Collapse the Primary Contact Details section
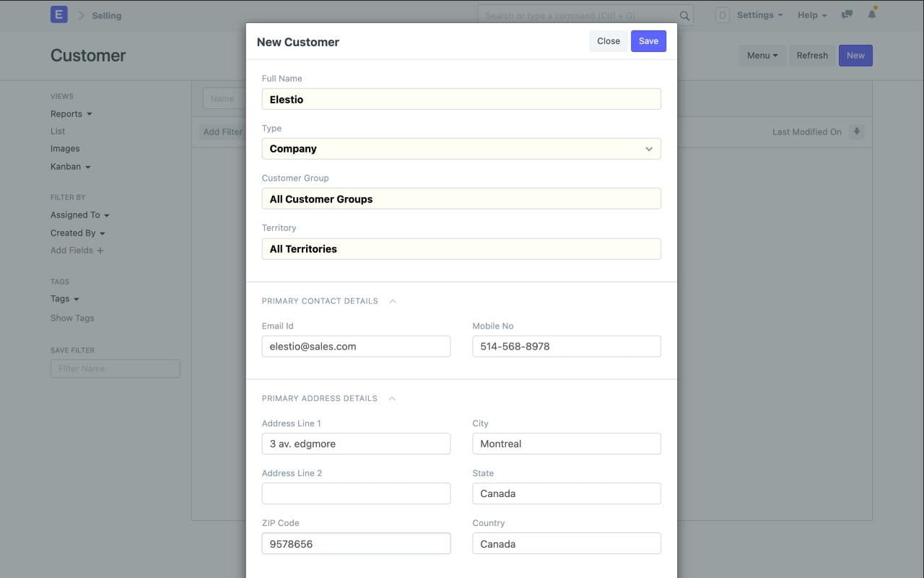924x578 pixels. 392,301
